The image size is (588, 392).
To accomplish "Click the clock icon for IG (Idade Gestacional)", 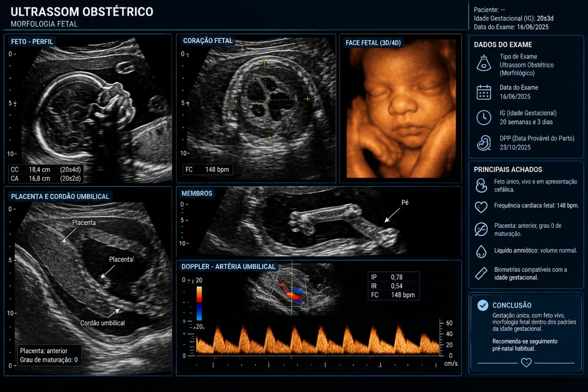I will click(484, 118).
